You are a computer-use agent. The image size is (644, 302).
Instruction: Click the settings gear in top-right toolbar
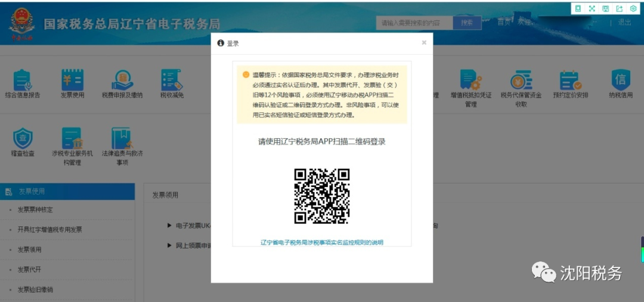point(633,8)
